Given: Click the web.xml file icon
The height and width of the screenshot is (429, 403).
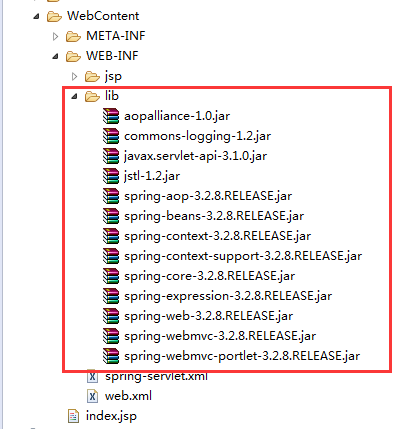Looking at the screenshot, I should pyautogui.click(x=92, y=396).
